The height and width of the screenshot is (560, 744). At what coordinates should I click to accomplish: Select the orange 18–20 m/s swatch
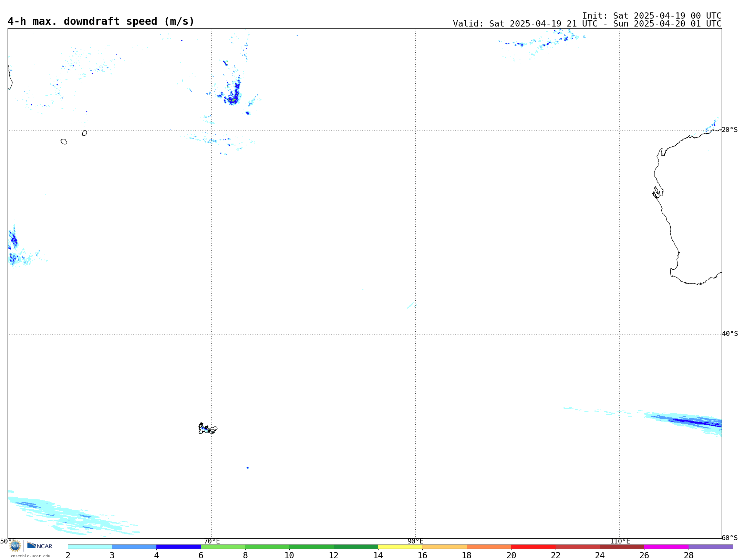489,547
